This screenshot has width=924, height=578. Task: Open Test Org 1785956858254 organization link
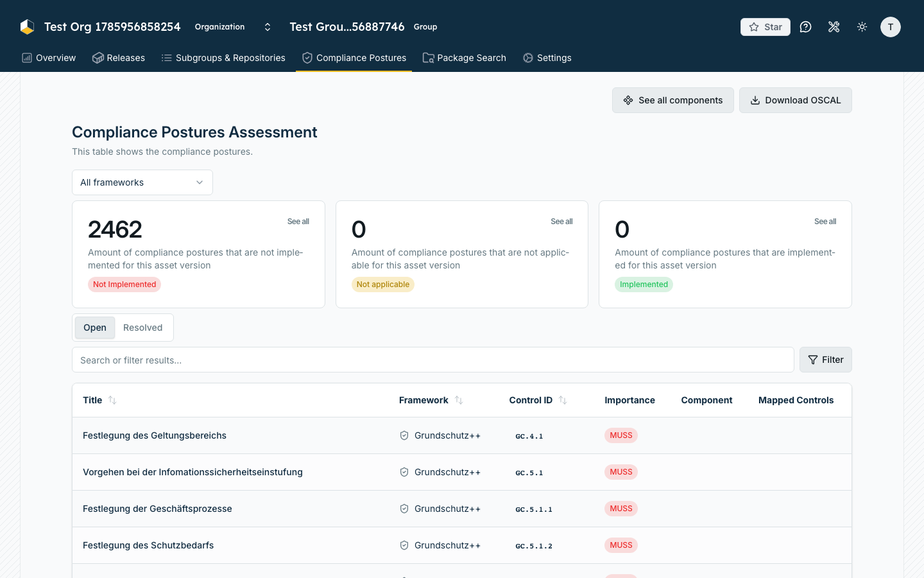112,27
